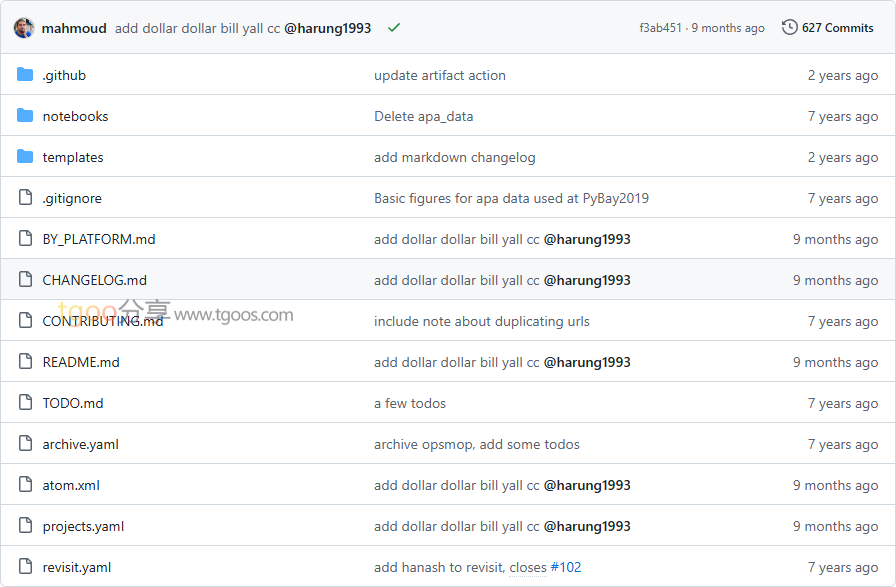Viewport: 896px width, 587px height.
Task: Click the .gitignore file icon
Action: [x=25, y=198]
